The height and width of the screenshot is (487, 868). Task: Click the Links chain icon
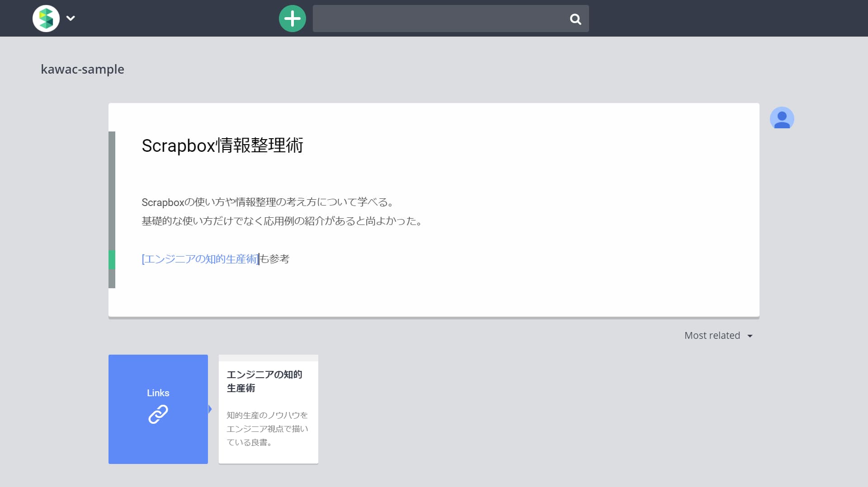(158, 414)
